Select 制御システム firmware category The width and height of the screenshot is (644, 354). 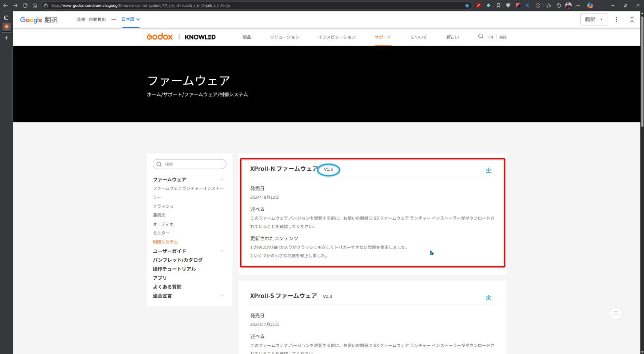[165, 242]
